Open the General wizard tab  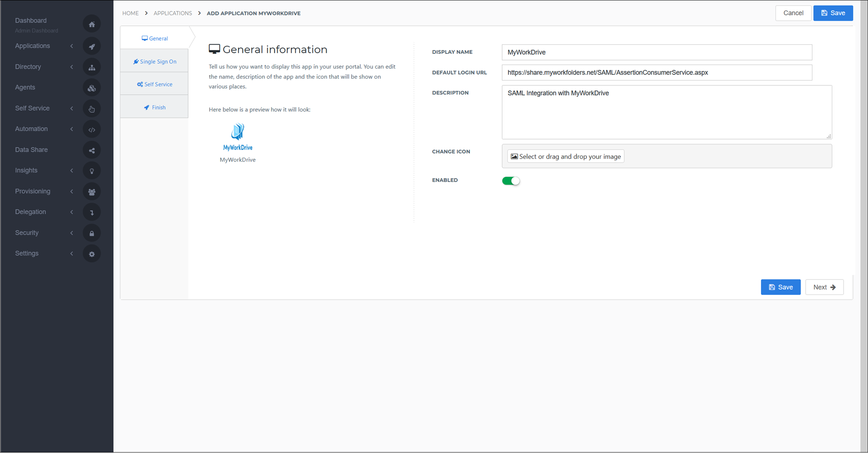click(155, 38)
